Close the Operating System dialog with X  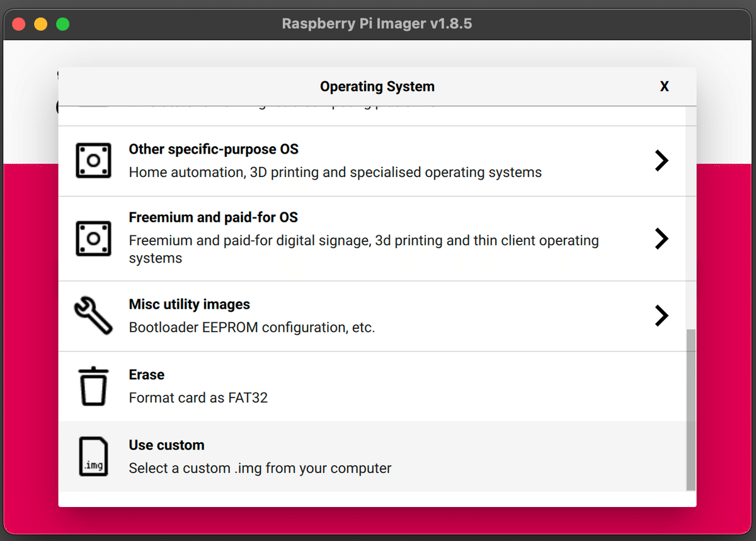[x=664, y=87]
